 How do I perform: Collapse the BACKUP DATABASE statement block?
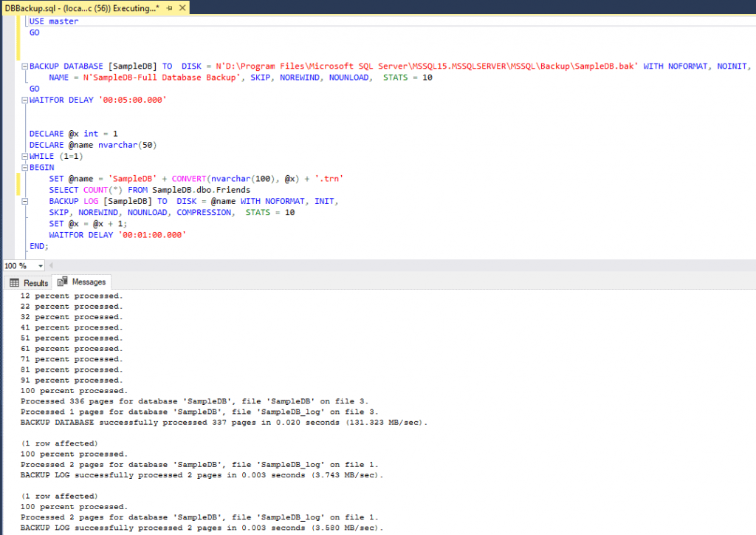[25, 67]
